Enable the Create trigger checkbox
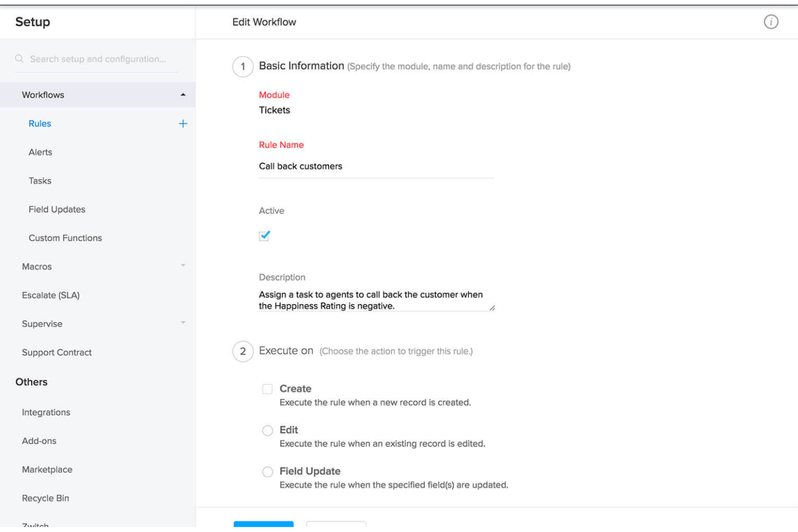The height and width of the screenshot is (532, 798). click(268, 389)
